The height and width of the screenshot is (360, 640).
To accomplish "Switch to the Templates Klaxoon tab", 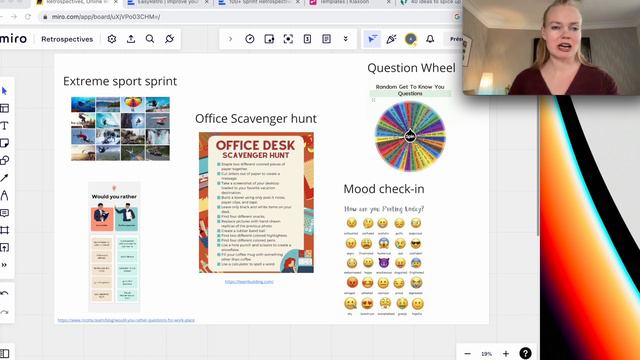I will point(349,2).
